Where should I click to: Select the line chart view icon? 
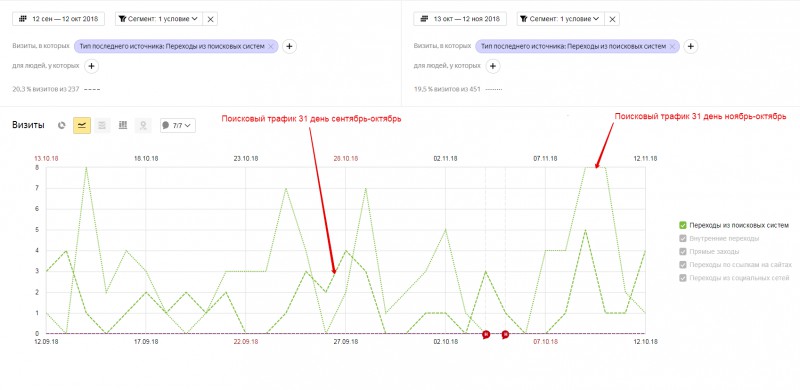click(x=82, y=125)
